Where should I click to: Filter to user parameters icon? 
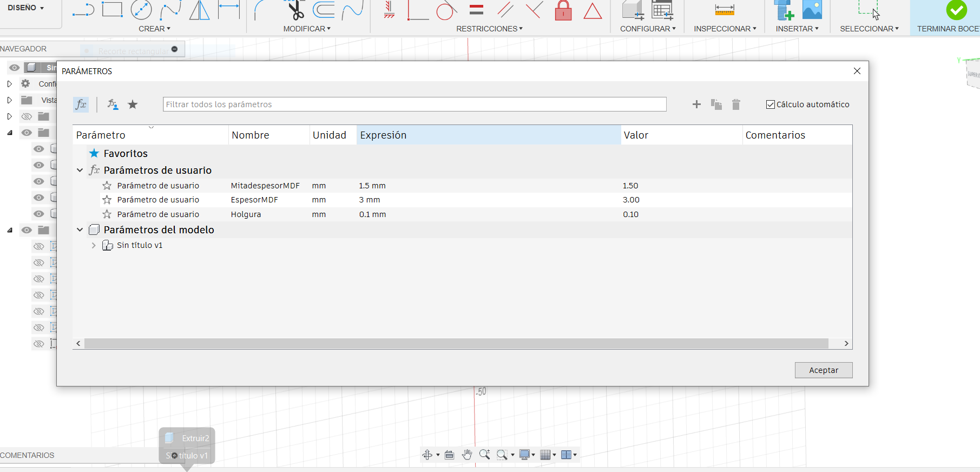[113, 104]
